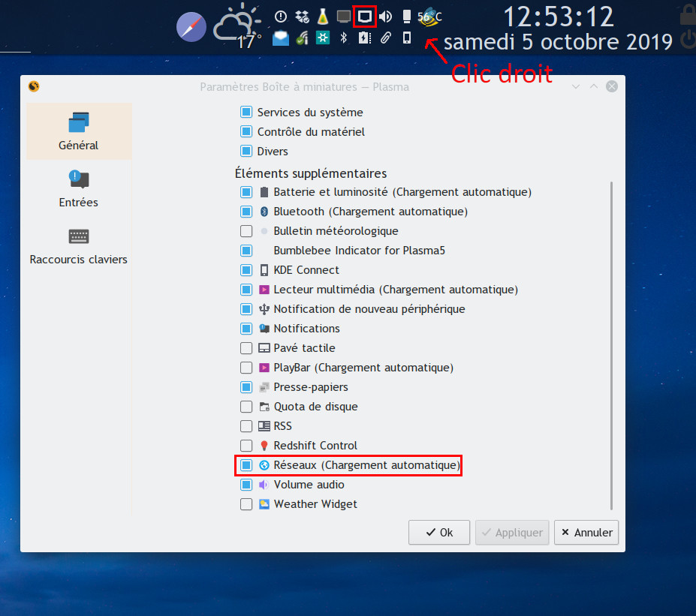
Task: Uncheck Notification de nouveau périphérique
Action: click(246, 308)
